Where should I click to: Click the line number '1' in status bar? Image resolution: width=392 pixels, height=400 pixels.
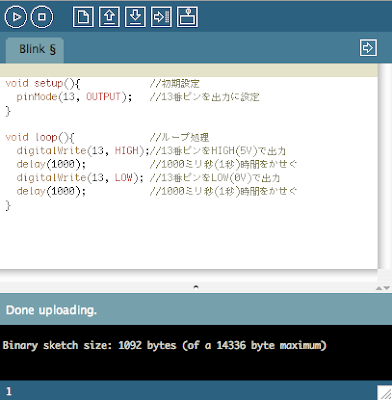(x=9, y=392)
